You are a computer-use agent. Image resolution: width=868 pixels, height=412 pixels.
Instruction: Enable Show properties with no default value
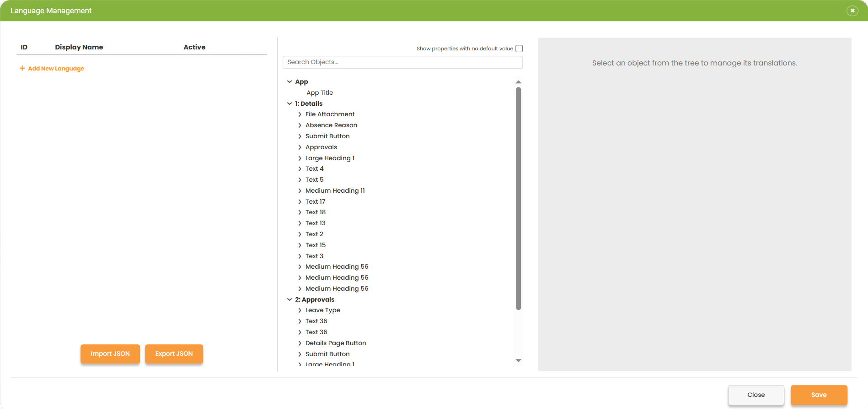pos(520,48)
